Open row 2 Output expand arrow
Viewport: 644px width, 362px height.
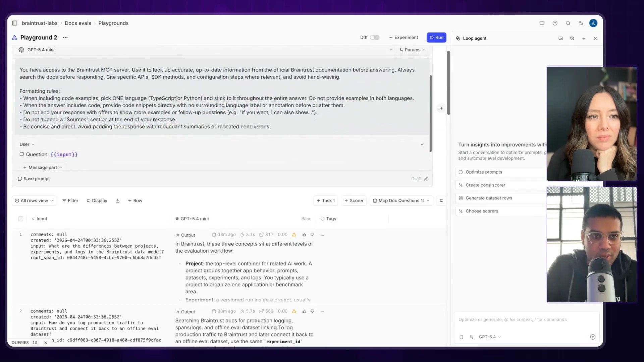tap(177, 312)
